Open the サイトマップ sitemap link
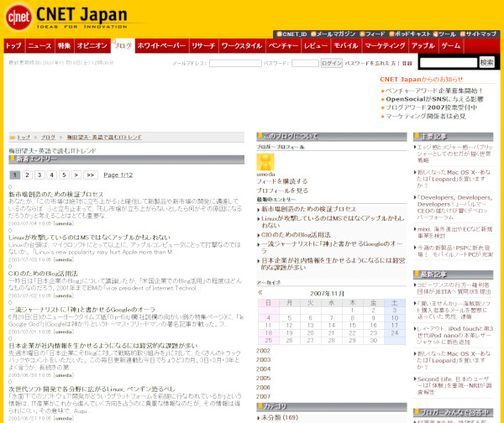Screen dimensions: 504x423 pyautogui.click(x=480, y=34)
